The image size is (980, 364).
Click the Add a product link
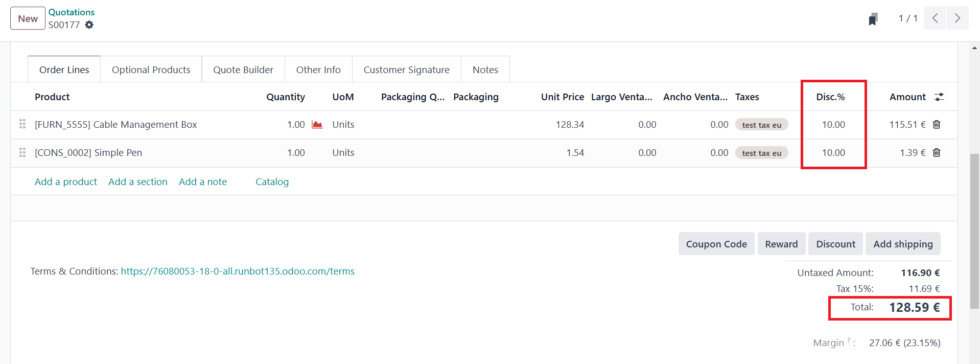66,182
